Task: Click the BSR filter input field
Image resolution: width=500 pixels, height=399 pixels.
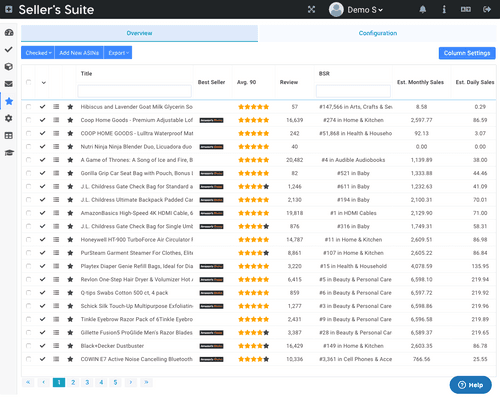Action: pos(353,91)
